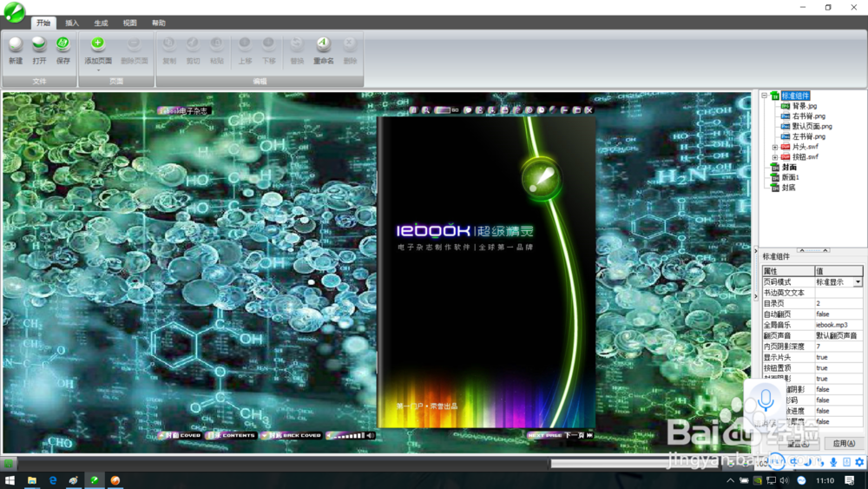Click the 删除 (Delete) icon in edit group
This screenshot has width=868, height=489.
point(349,43)
